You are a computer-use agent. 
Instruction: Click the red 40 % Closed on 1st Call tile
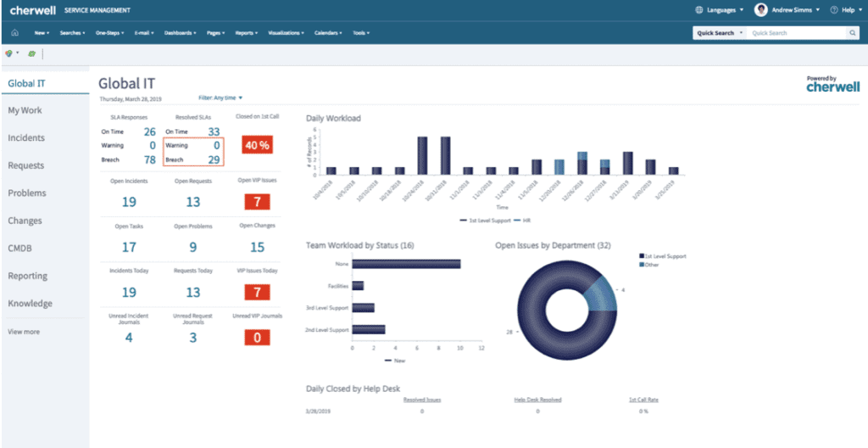click(x=258, y=145)
